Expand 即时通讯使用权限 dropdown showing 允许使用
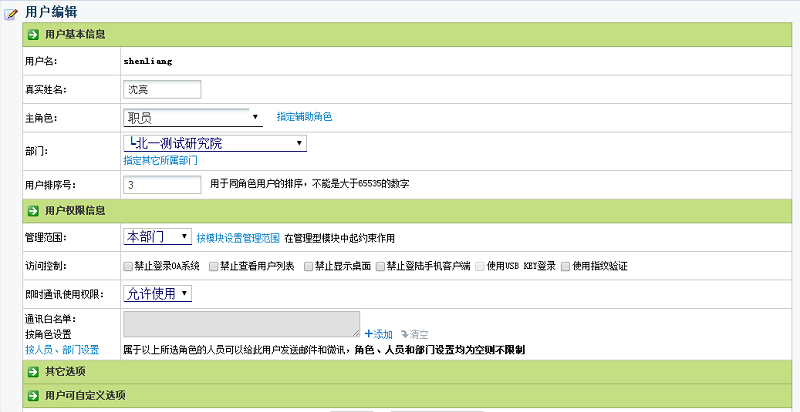This screenshot has height=412, width=800. 158,293
